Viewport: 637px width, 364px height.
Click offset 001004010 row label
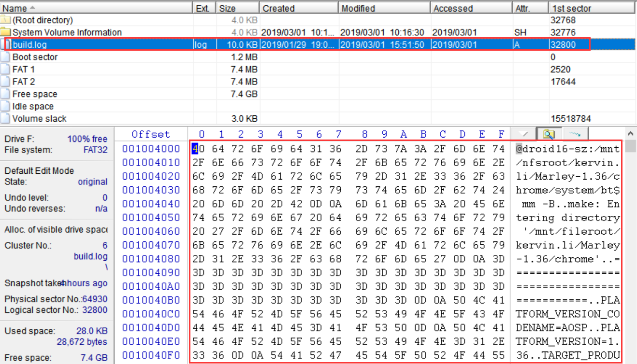151,162
